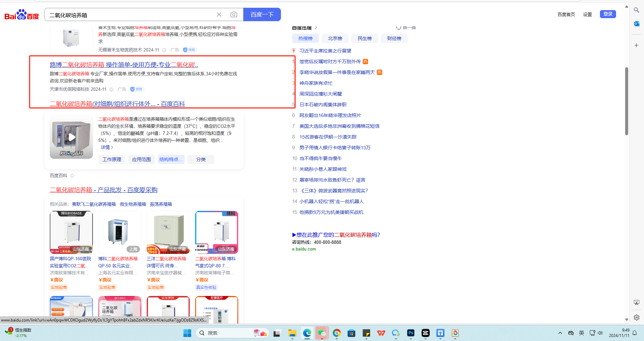Screen dimensions: 644x341
Task: Open the clock showing 9:49 in the taskbar
Action: point(619,333)
